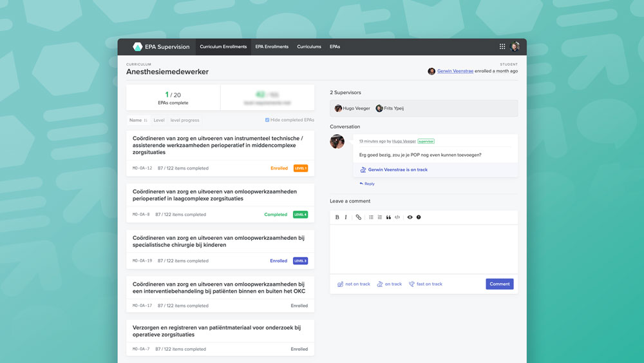Insert a numbered list in comment

(x=380, y=217)
